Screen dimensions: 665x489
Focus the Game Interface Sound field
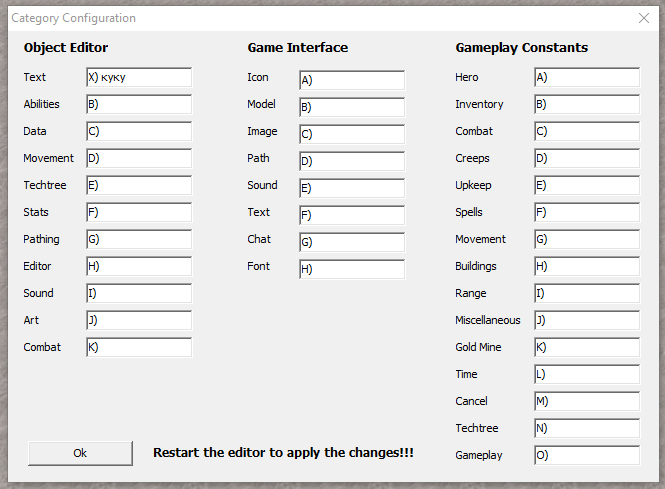[352, 188]
